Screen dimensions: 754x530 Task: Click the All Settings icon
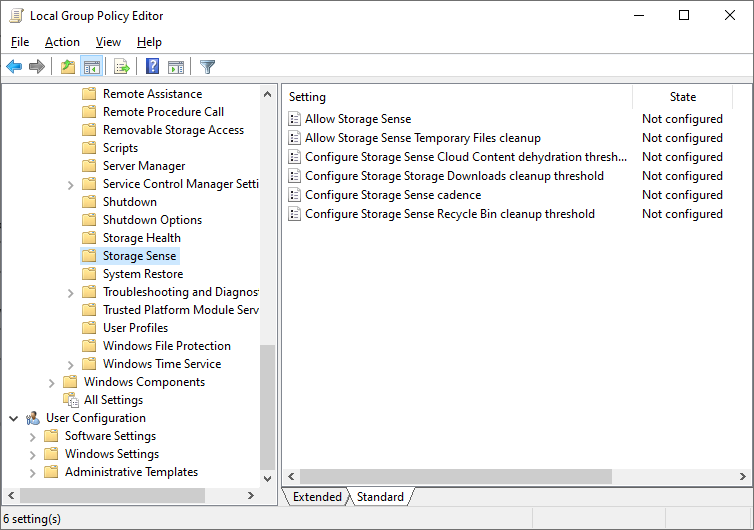click(71, 400)
